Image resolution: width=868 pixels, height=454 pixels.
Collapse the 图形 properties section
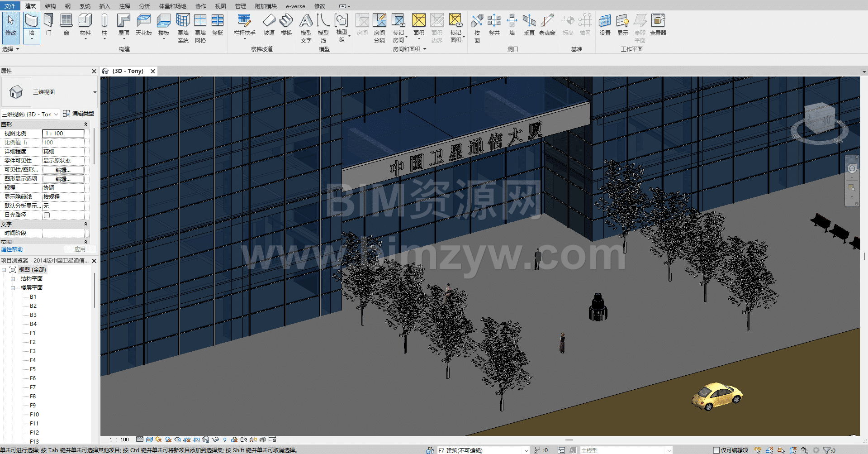85,124
